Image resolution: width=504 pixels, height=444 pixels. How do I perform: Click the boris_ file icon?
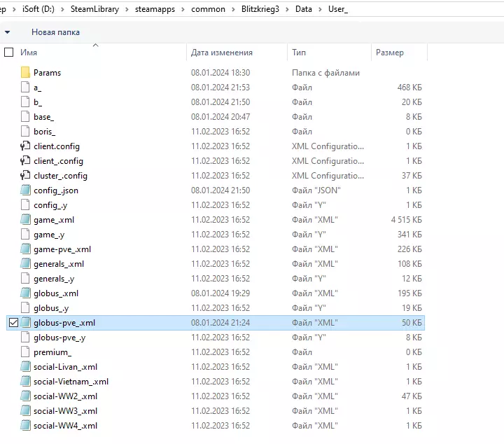click(x=25, y=131)
